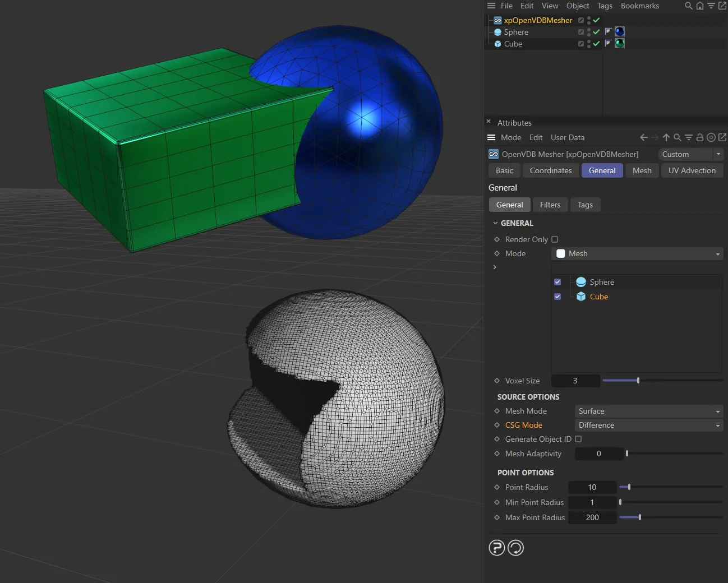
Task: Click the home icon in the Object Manager toolbar
Action: click(x=699, y=6)
